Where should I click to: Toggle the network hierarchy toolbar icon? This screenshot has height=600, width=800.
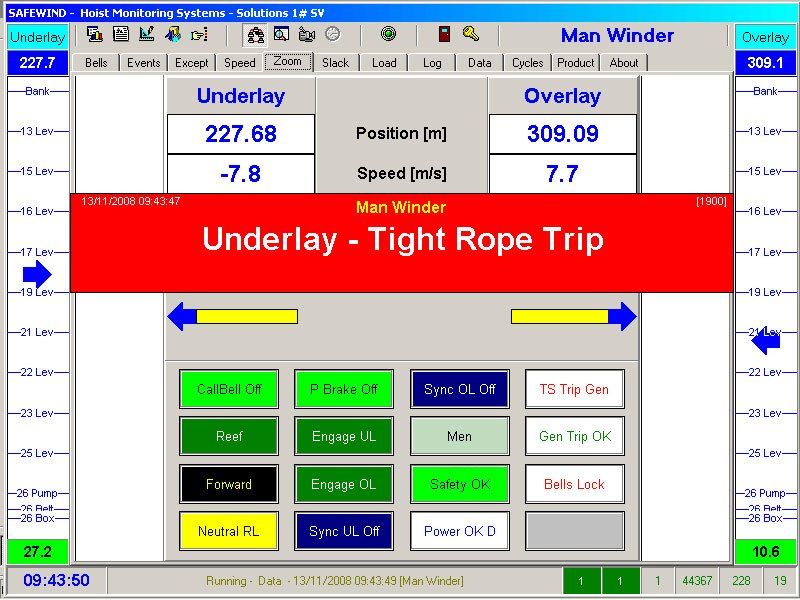click(x=256, y=35)
